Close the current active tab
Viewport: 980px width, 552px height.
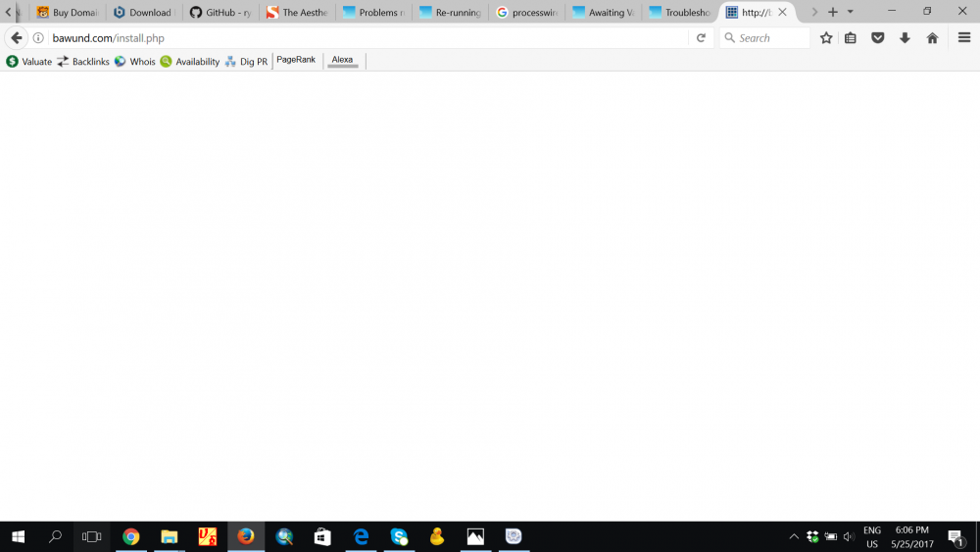point(782,13)
